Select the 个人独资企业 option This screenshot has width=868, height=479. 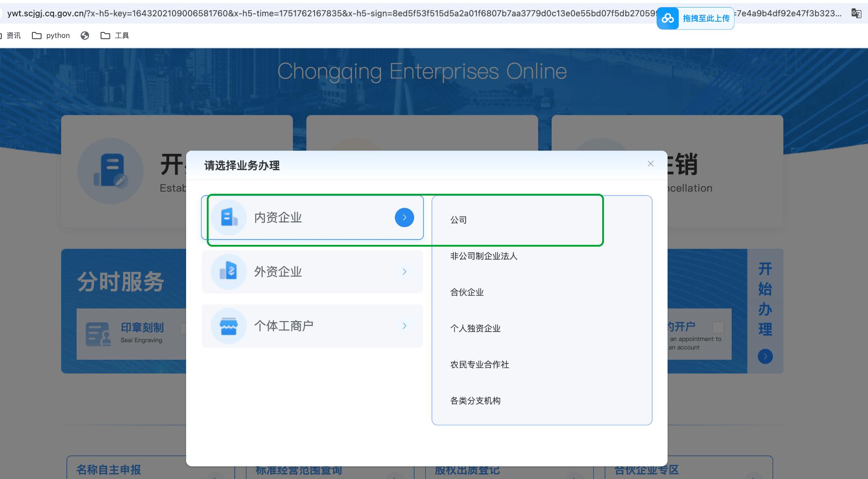475,328
